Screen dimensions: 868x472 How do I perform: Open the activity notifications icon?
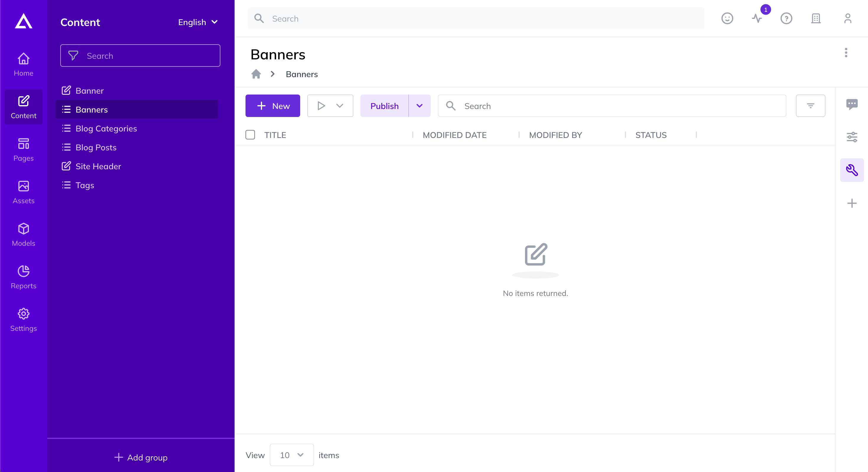(757, 19)
